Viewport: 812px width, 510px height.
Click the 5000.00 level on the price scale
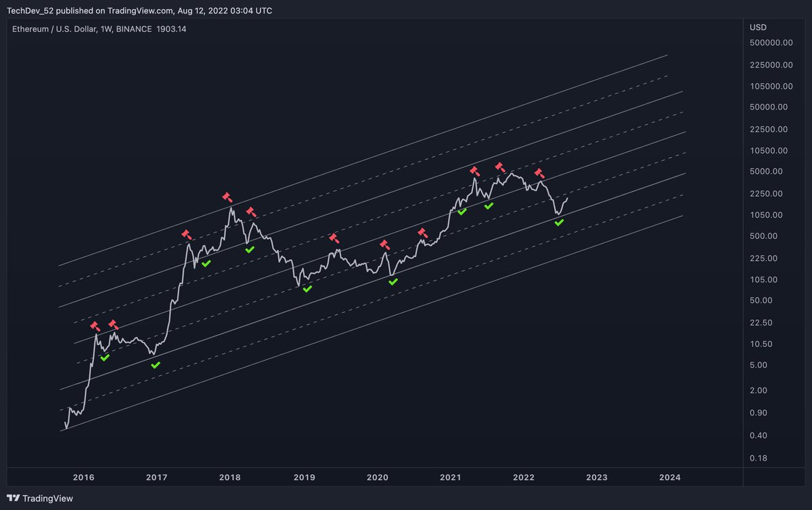click(x=768, y=171)
